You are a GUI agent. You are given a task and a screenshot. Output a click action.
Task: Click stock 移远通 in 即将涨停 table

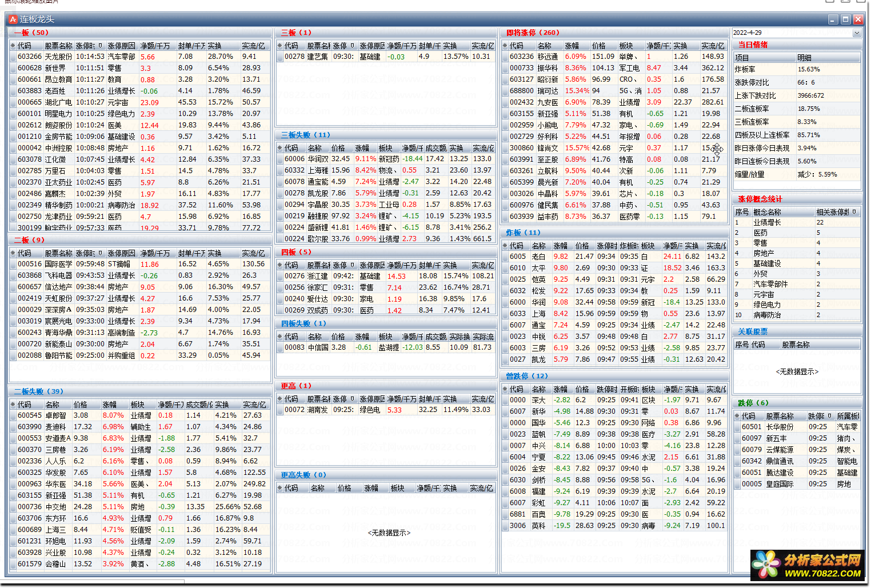click(x=548, y=57)
